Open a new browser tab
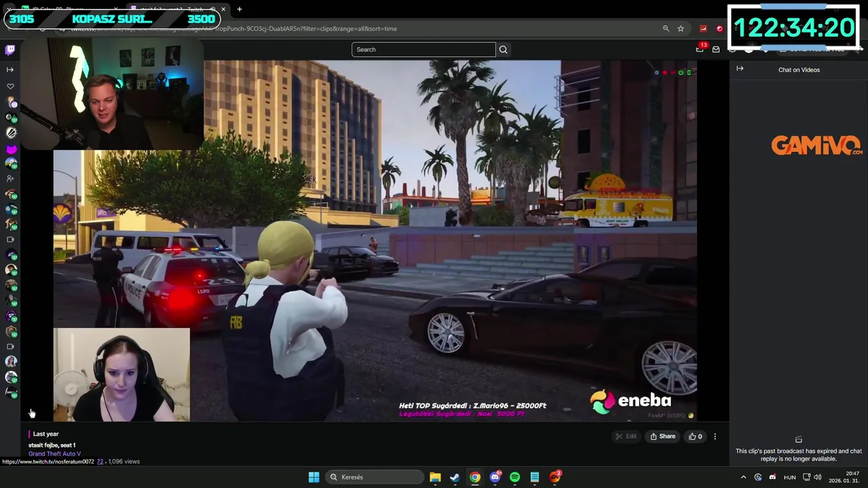The height and width of the screenshot is (488, 868). pos(239,9)
